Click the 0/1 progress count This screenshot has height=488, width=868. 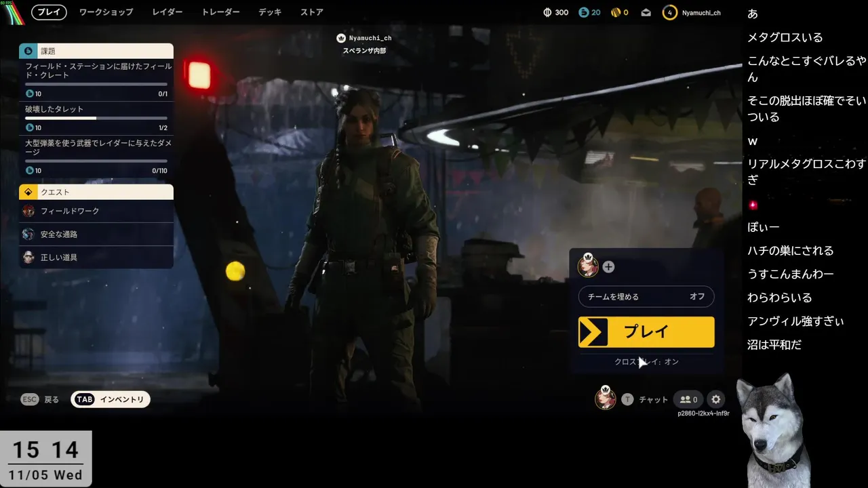tap(163, 94)
